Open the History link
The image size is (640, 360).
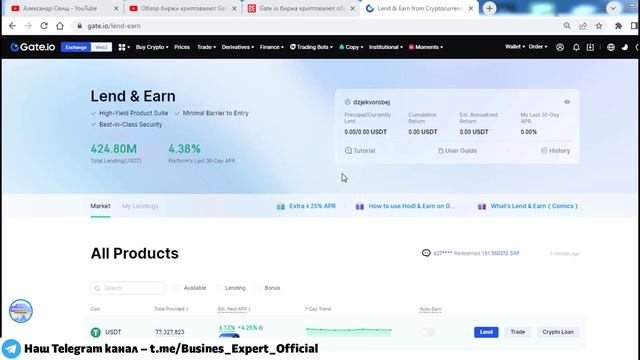coord(556,151)
